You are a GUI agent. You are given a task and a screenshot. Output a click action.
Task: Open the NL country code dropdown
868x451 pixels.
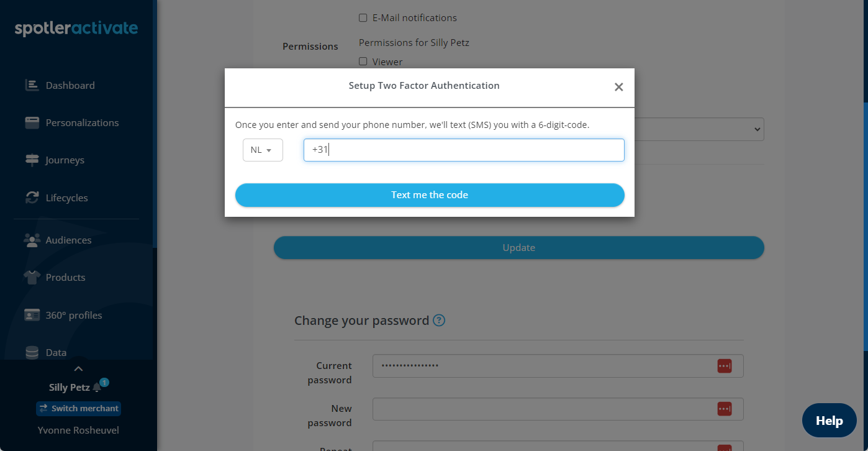tap(263, 150)
